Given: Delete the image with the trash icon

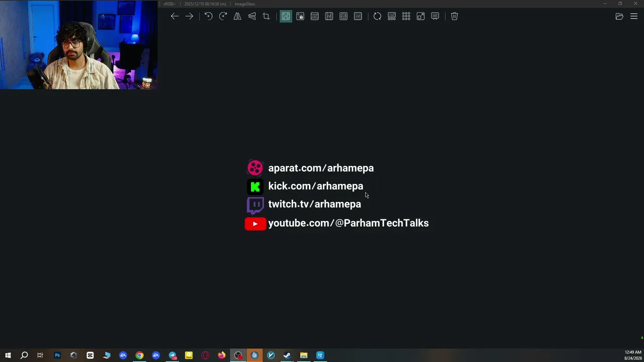Looking at the screenshot, I should click(x=454, y=16).
